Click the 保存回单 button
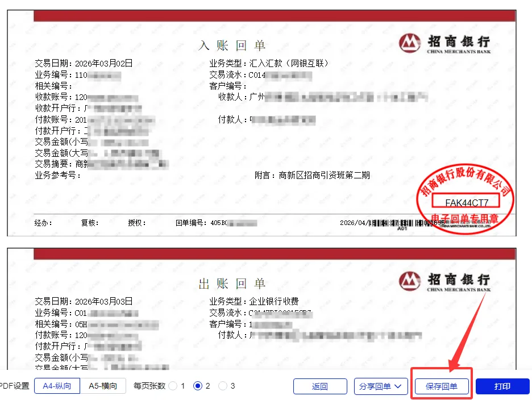 [442, 386]
